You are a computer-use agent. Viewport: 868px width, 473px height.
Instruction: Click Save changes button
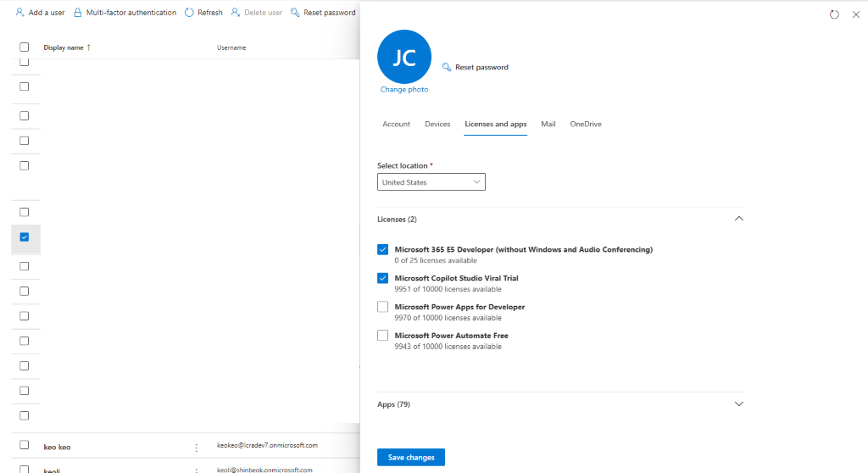411,458
